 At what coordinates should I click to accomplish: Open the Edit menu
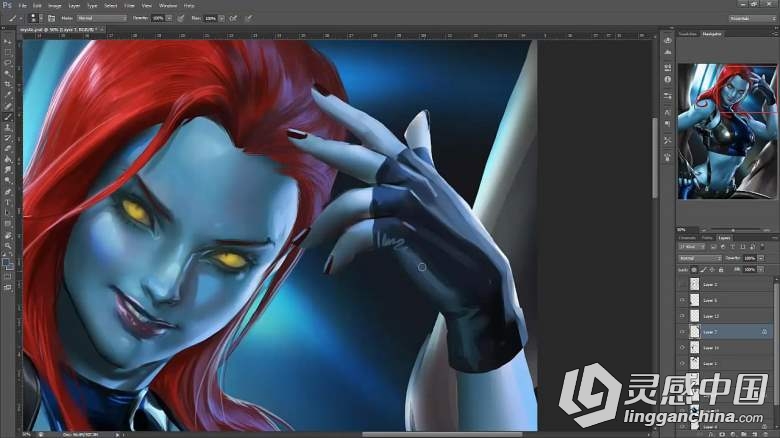point(37,5)
